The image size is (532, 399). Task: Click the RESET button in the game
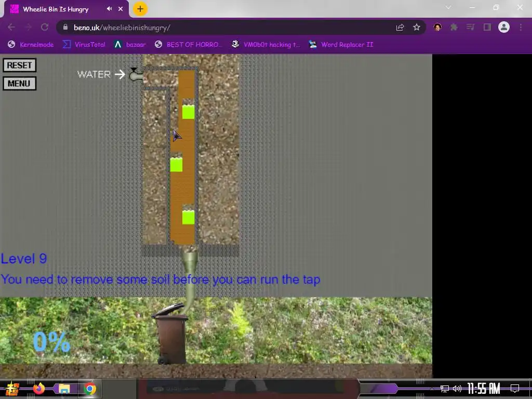pos(19,65)
